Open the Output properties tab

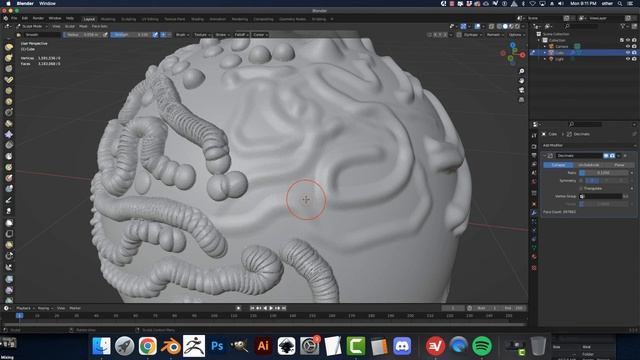click(534, 156)
